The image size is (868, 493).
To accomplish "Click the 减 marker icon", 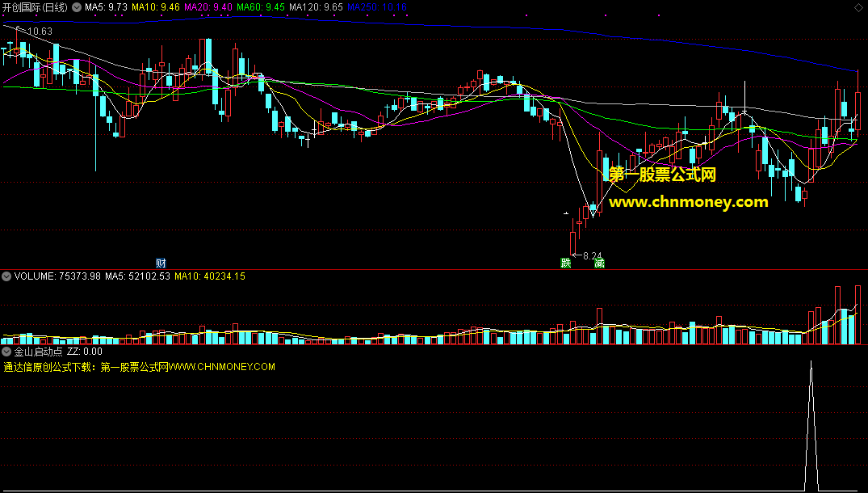I will pos(599,263).
